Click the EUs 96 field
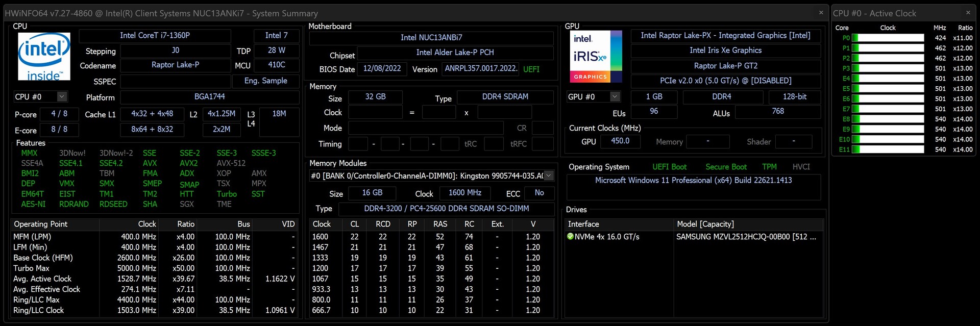 [654, 111]
